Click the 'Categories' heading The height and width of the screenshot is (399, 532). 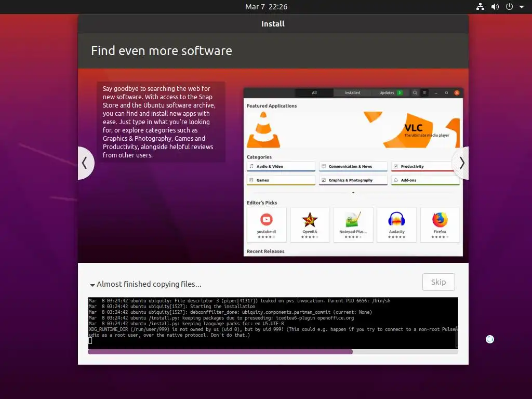[259, 157]
